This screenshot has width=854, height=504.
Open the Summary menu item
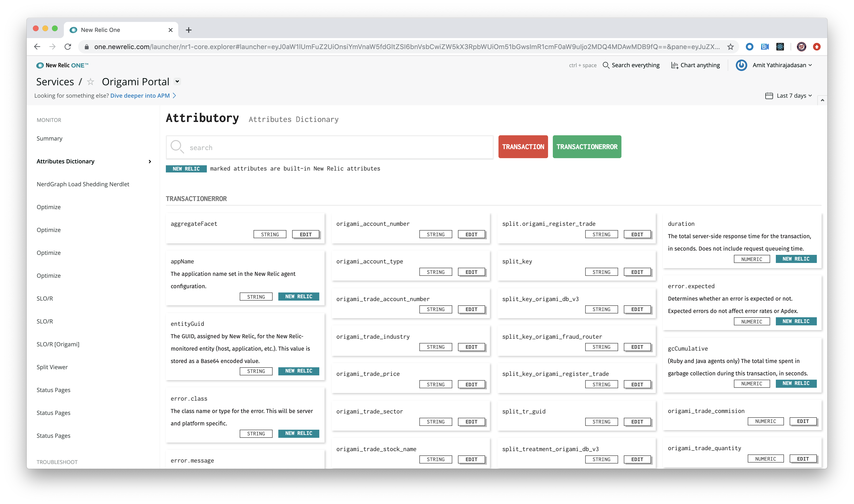pos(50,139)
